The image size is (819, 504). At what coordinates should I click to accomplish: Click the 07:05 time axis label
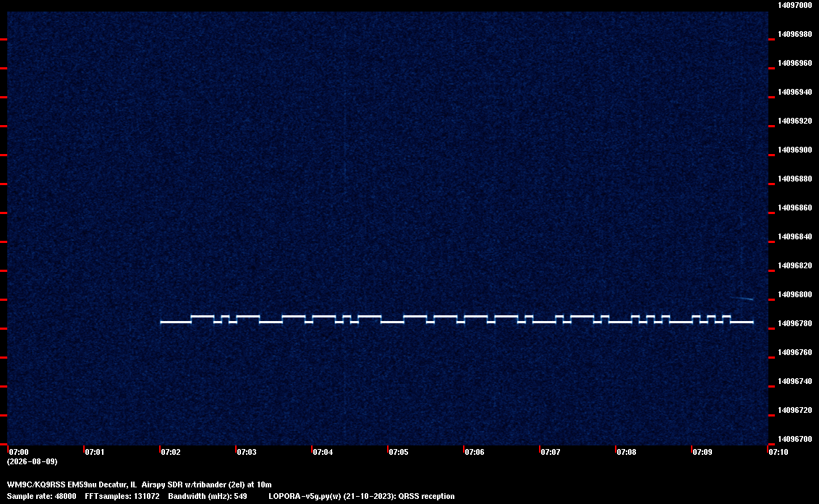pos(399,452)
